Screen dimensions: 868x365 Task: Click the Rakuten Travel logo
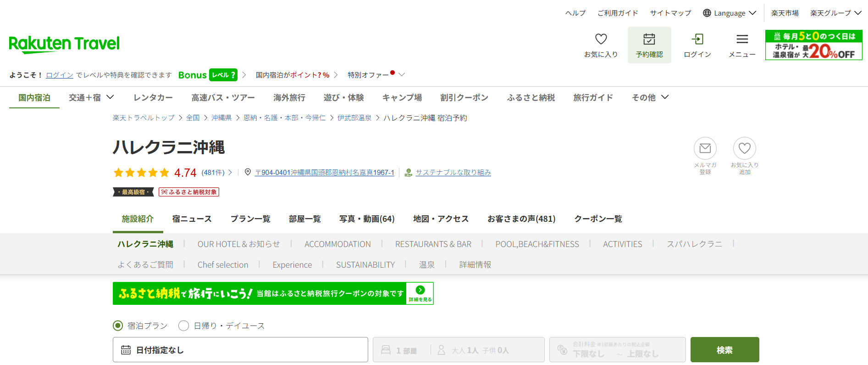(64, 44)
